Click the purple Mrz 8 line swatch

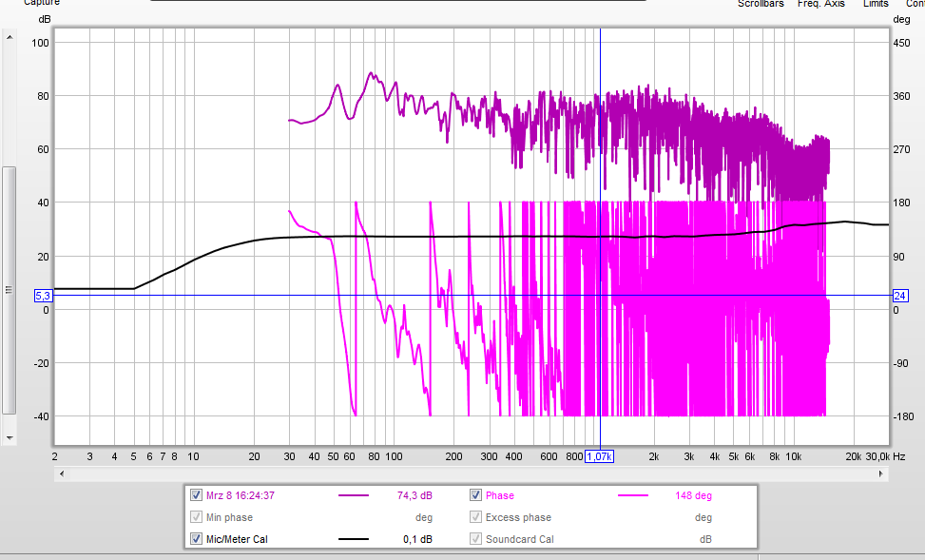(354, 495)
